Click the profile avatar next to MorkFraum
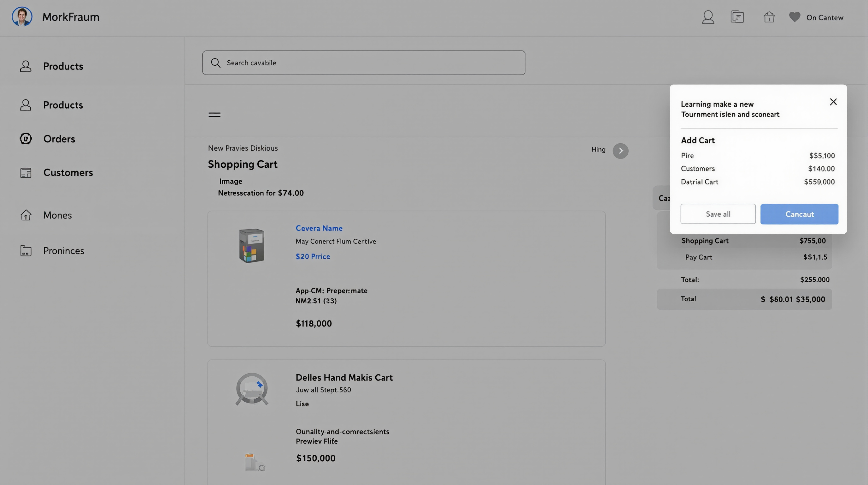Screen dimensions: 868x485 (22, 16)
